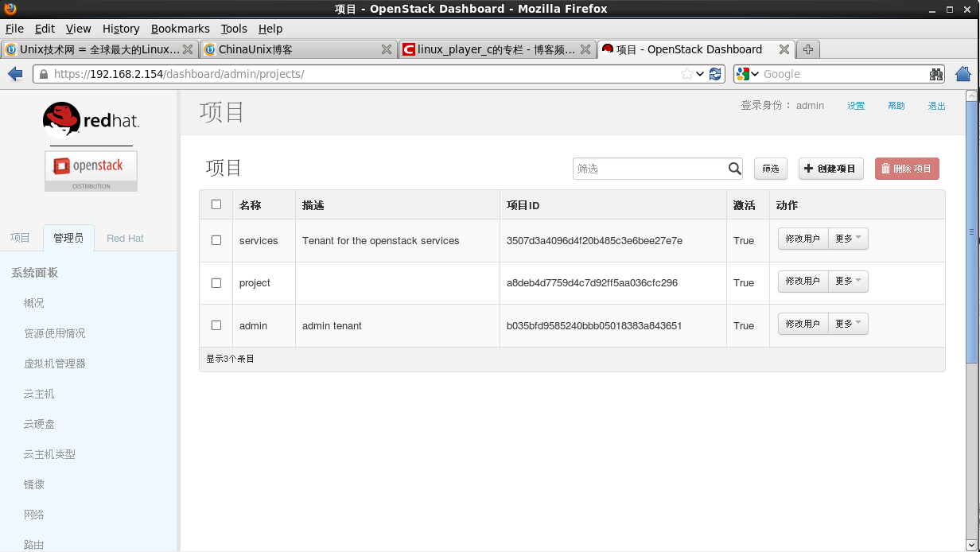Click the 退出 logout link

pyautogui.click(x=935, y=105)
